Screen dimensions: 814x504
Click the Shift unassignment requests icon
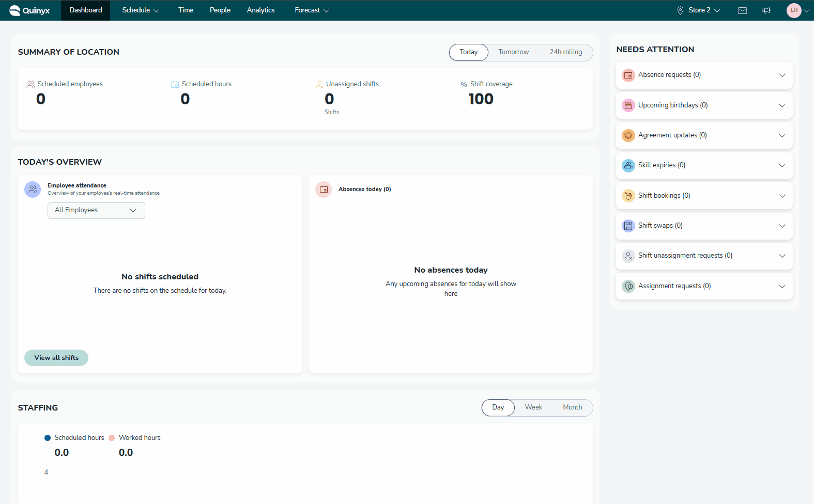pyautogui.click(x=628, y=256)
